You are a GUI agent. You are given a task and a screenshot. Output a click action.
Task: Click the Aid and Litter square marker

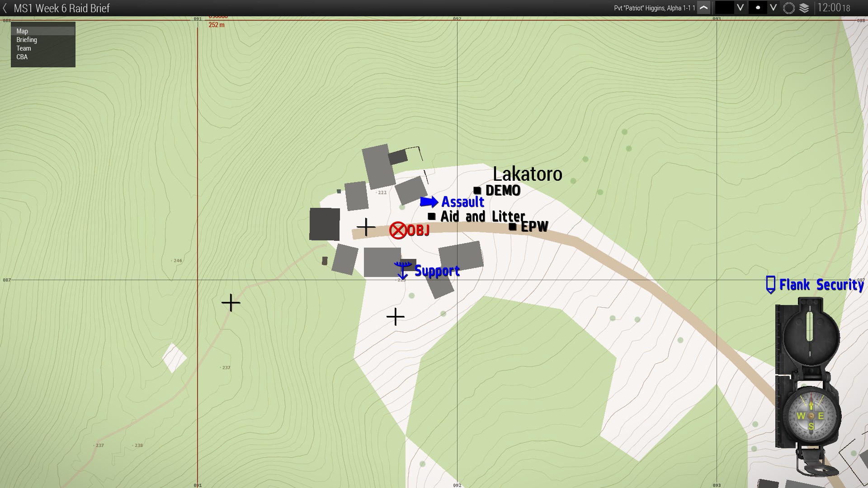[431, 216]
